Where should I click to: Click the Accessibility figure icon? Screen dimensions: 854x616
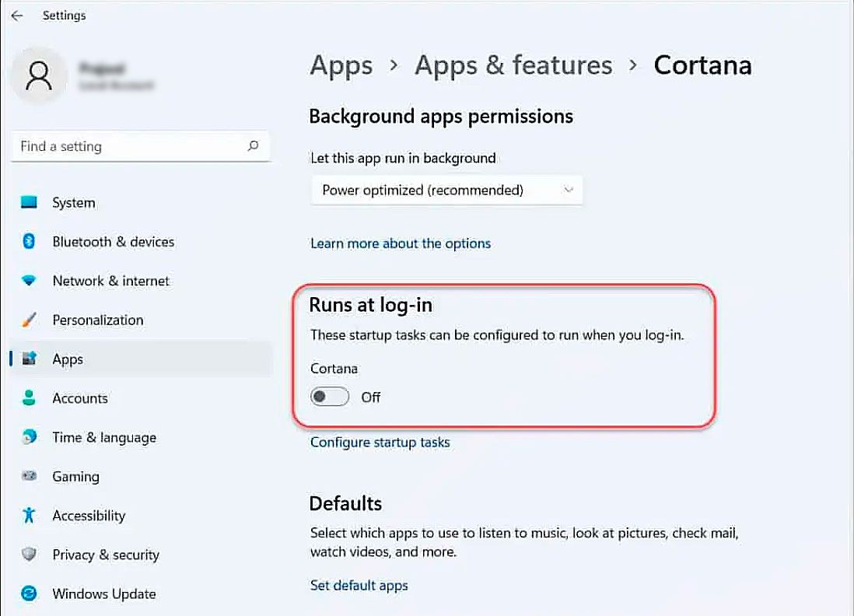click(29, 515)
